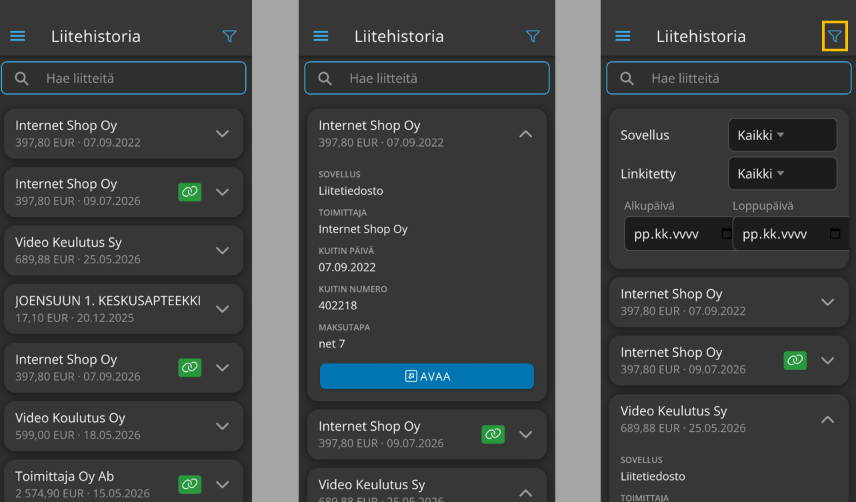The image size is (856, 502).
Task: Expand right panel Internet Shop Oy 07.09.2022 card
Action: tap(828, 302)
